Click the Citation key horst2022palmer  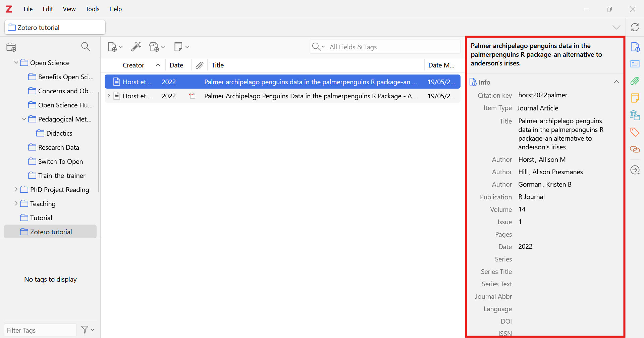(543, 95)
